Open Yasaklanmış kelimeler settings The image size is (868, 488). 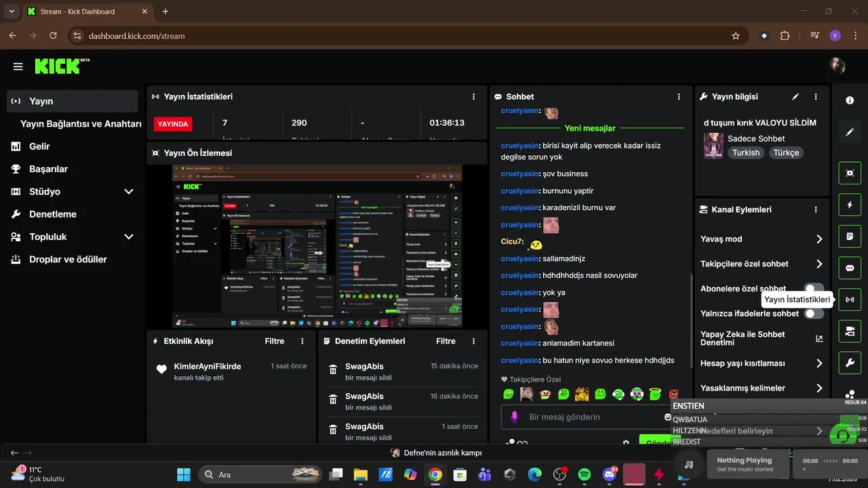(x=762, y=388)
